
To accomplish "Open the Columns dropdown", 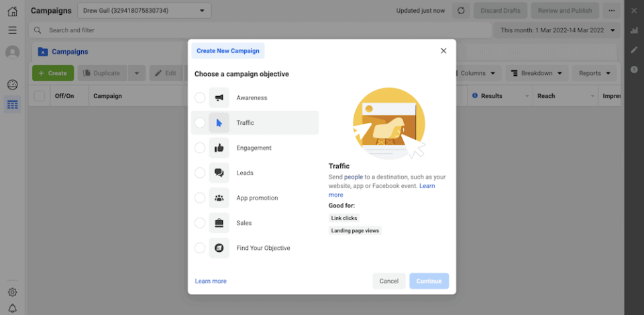I will click(477, 73).
